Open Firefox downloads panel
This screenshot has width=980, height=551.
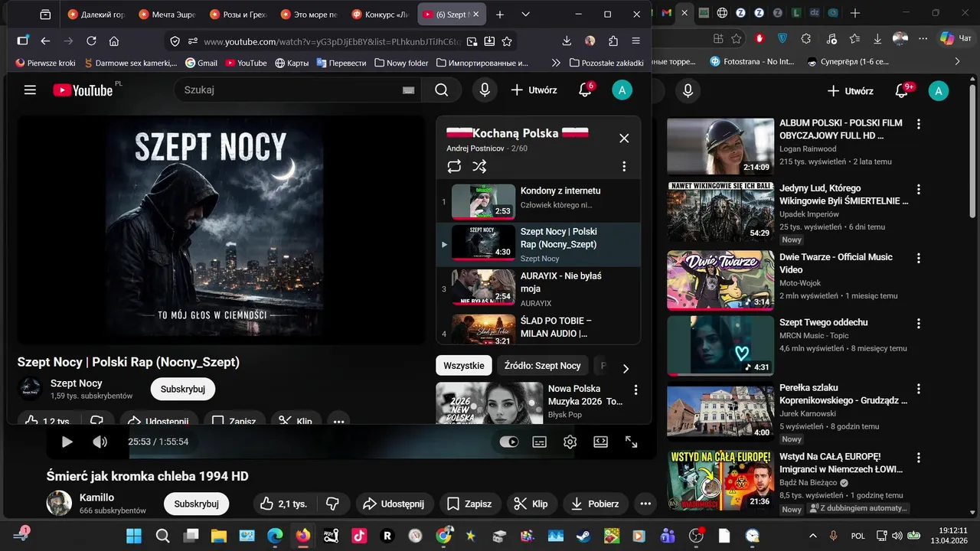click(x=567, y=41)
